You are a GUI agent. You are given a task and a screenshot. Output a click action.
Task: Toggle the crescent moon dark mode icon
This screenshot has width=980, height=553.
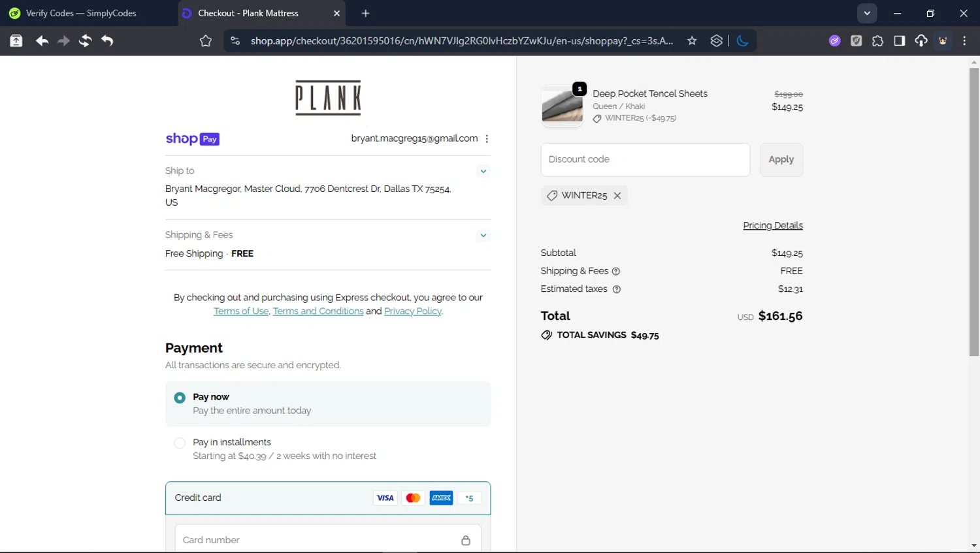[742, 40]
